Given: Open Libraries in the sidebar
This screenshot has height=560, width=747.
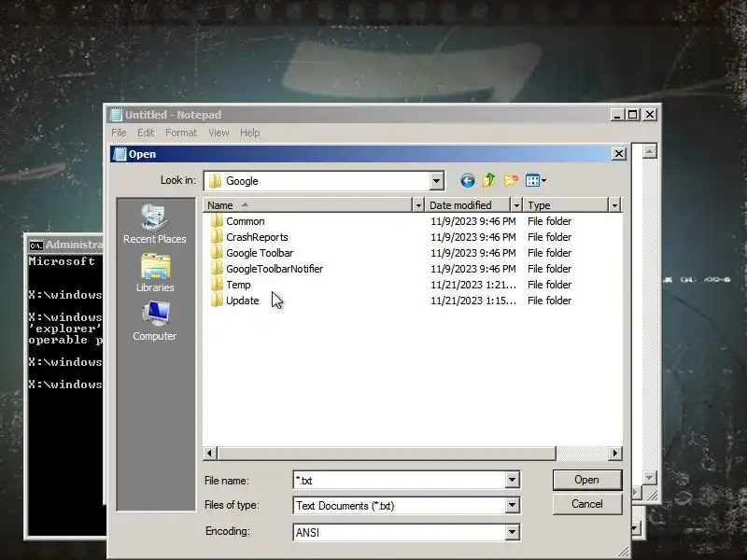Looking at the screenshot, I should [154, 273].
